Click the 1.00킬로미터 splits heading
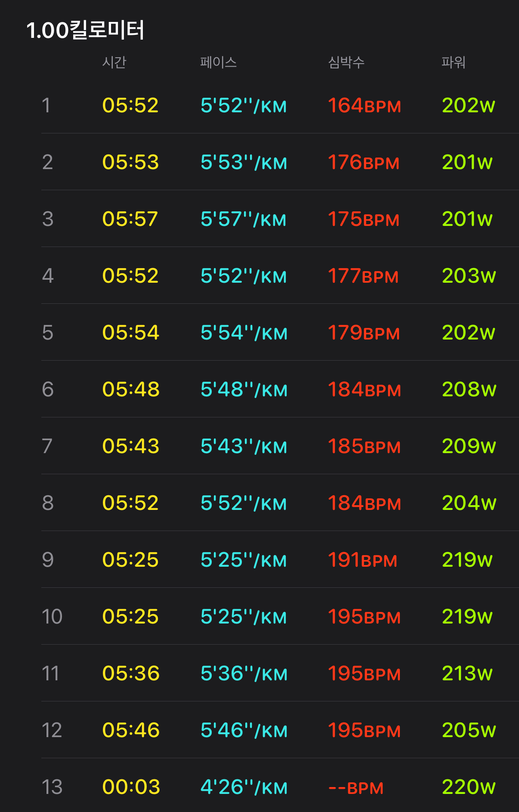519x812 pixels. click(x=85, y=30)
